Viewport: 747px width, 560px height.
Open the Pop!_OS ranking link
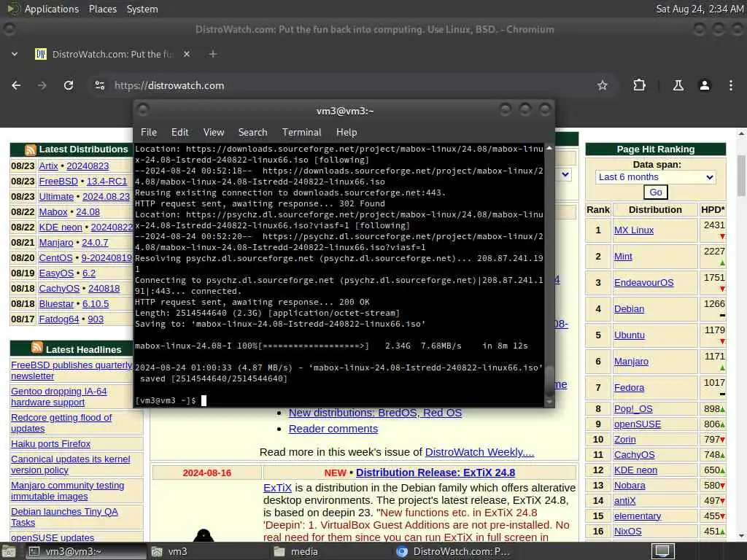(x=633, y=409)
